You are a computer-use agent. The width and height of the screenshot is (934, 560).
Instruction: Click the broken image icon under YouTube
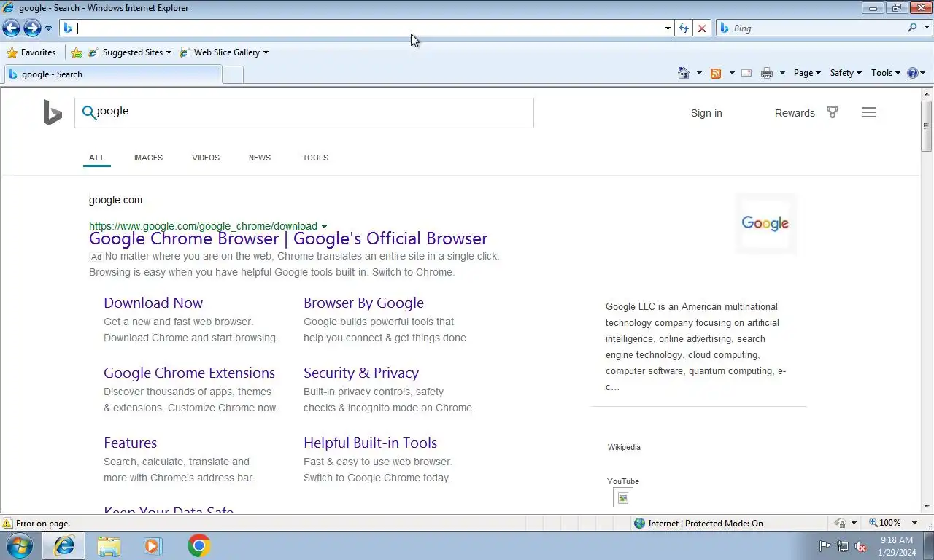click(622, 498)
